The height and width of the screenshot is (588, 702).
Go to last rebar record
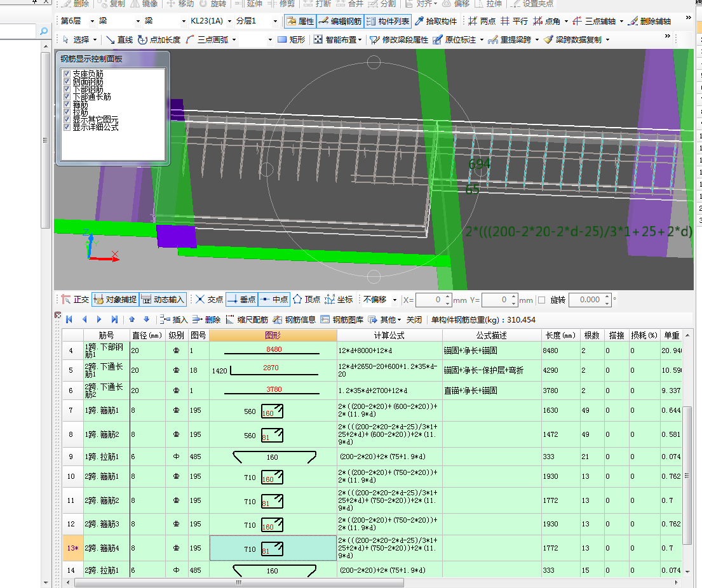114,319
